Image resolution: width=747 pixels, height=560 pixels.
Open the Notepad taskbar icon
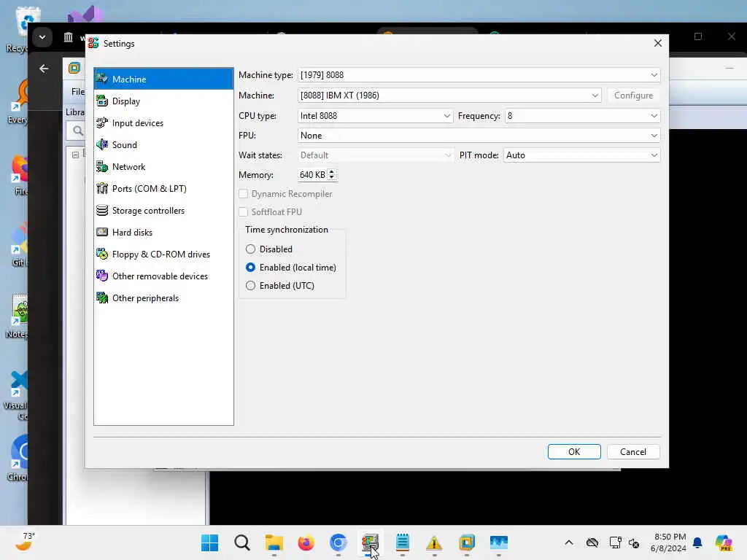click(x=403, y=542)
